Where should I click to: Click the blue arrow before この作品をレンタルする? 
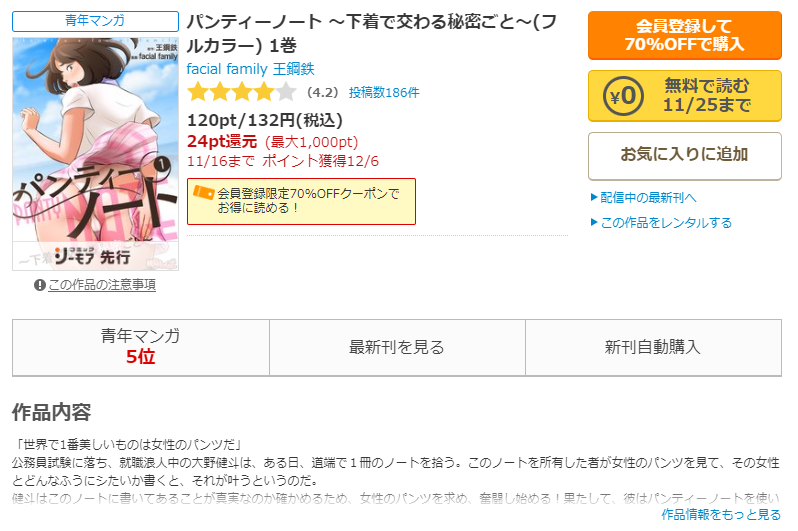pos(593,222)
